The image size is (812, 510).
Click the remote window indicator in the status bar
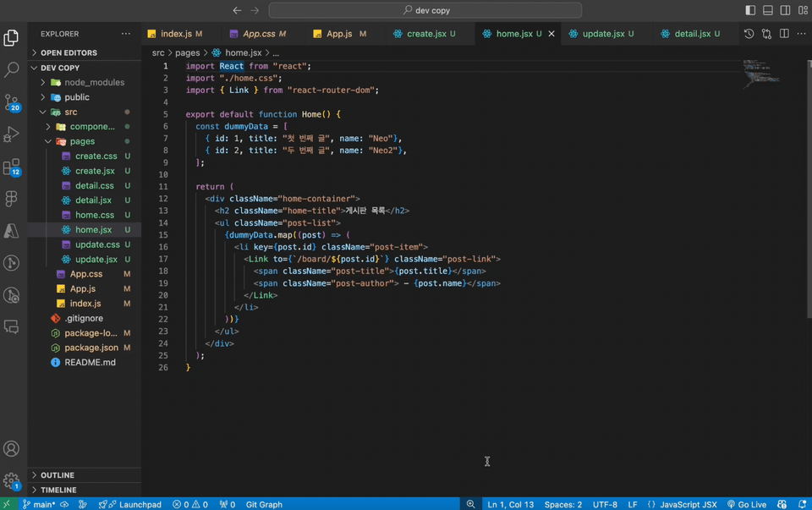[8, 504]
